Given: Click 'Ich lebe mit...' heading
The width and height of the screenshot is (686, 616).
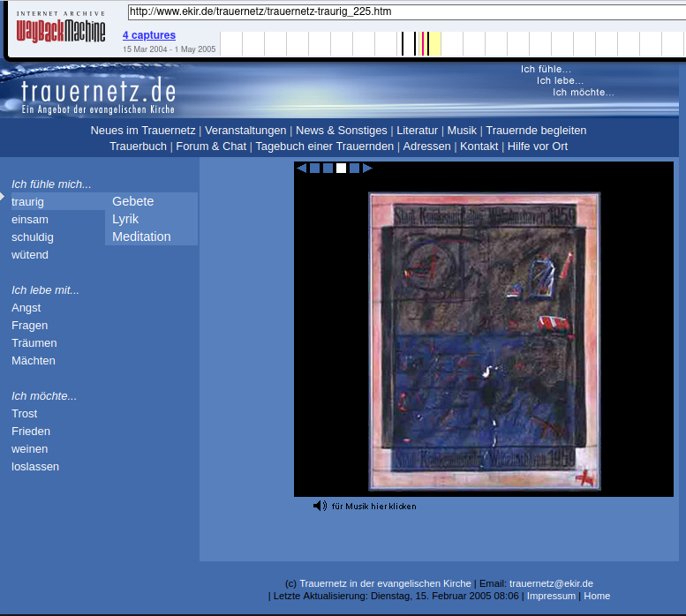Looking at the screenshot, I should click(45, 290).
